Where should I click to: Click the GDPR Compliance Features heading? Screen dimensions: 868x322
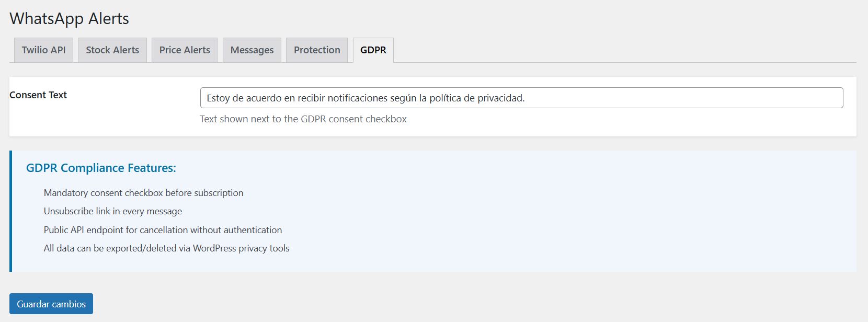pos(101,168)
